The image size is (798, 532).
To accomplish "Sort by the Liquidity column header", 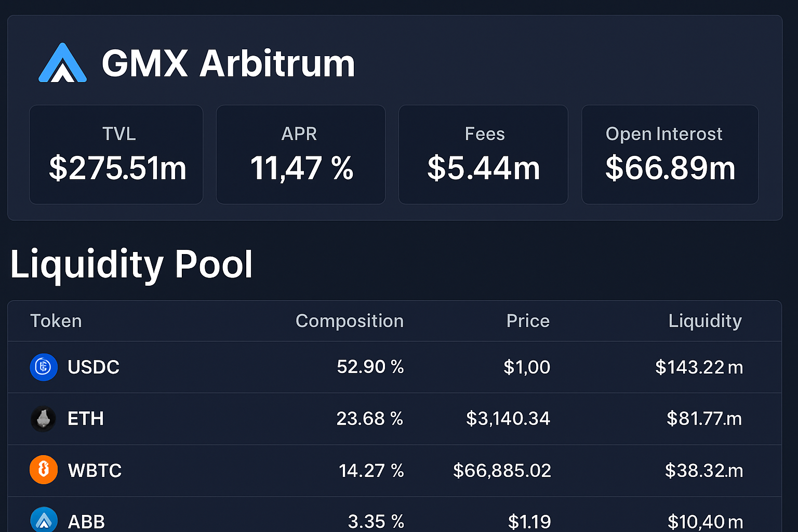I will pos(705,321).
